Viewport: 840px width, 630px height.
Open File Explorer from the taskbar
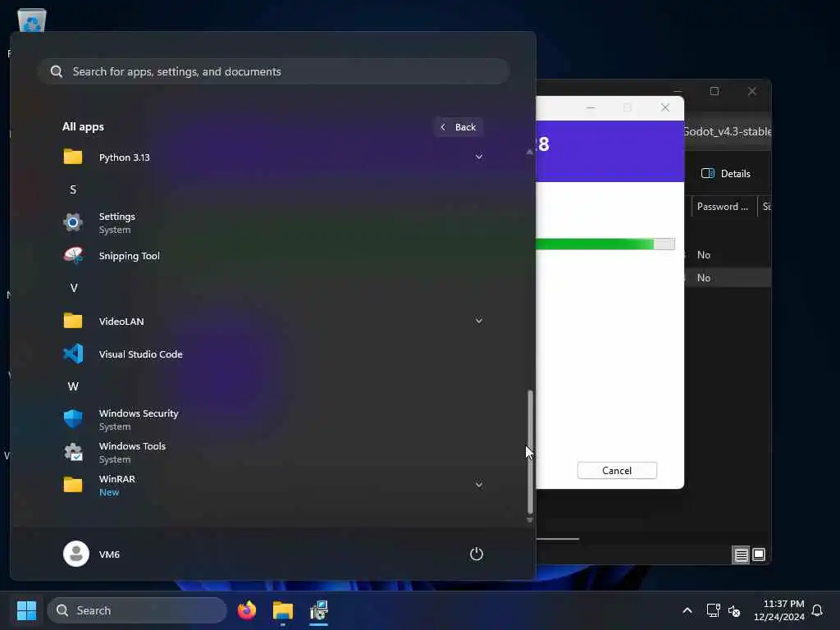[283, 610]
